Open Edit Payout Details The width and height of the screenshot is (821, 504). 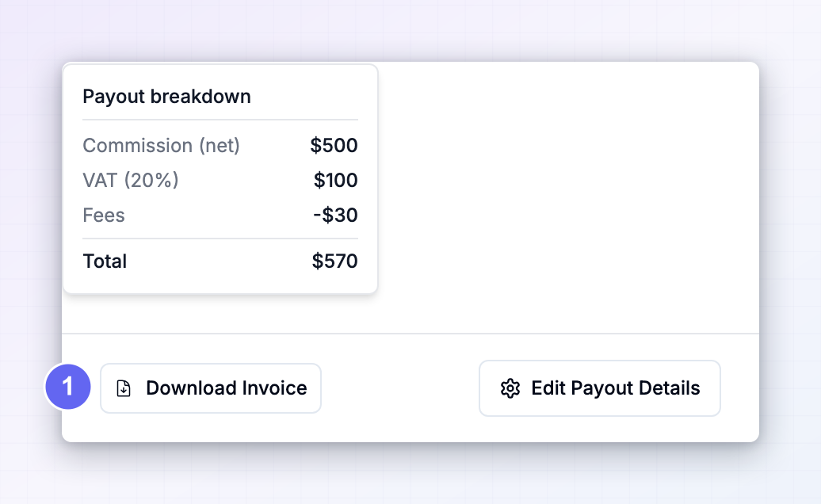tap(600, 388)
